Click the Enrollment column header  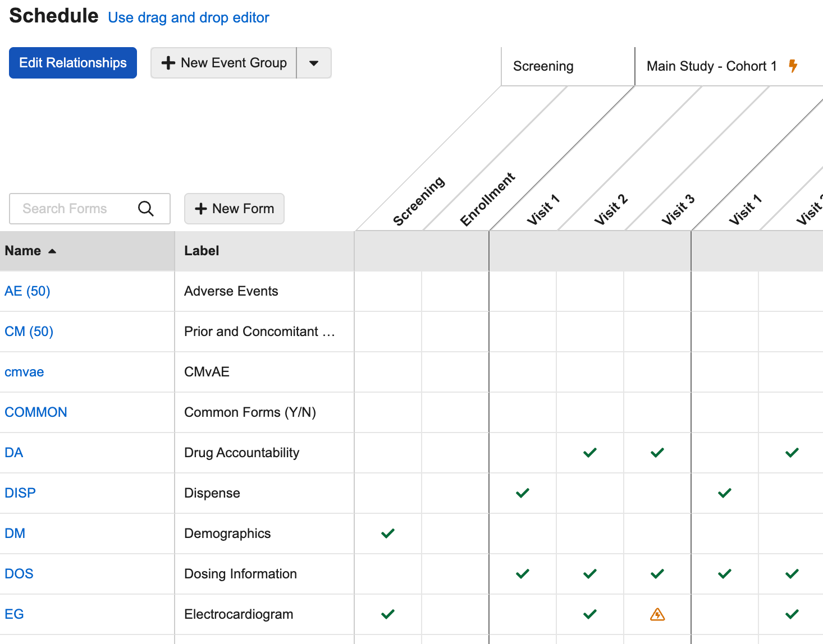[487, 200]
